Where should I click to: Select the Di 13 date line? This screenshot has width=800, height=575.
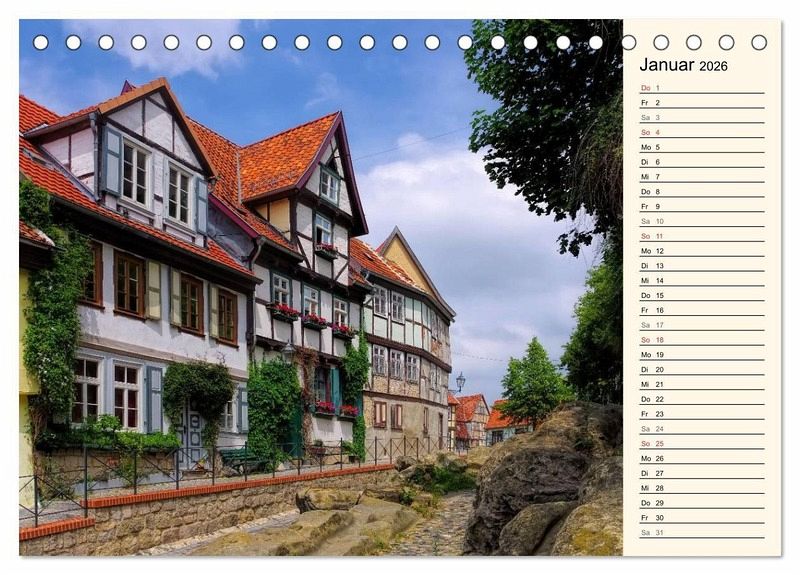[x=702, y=266]
